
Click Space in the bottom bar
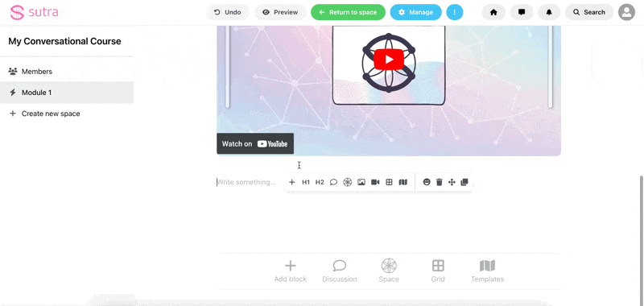tap(389, 271)
